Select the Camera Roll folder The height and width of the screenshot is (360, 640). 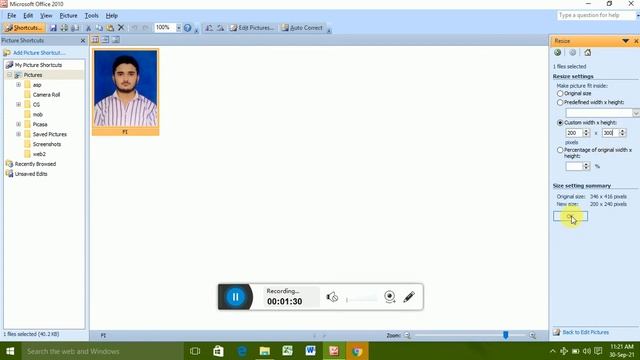tap(46, 95)
